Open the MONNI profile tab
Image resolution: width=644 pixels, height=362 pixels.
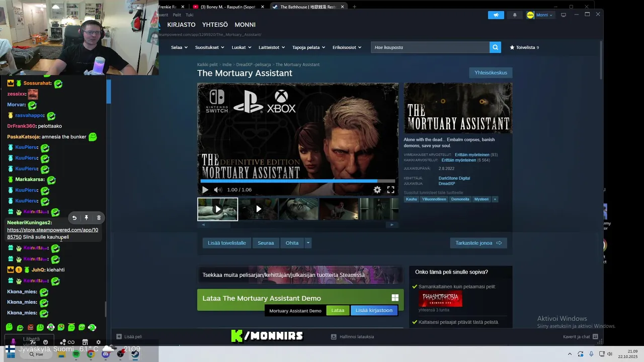(245, 25)
